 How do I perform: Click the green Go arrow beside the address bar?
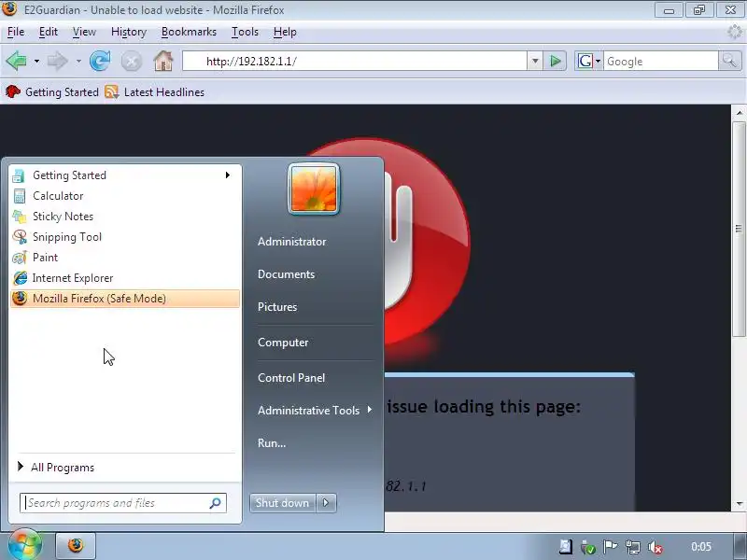(x=555, y=61)
